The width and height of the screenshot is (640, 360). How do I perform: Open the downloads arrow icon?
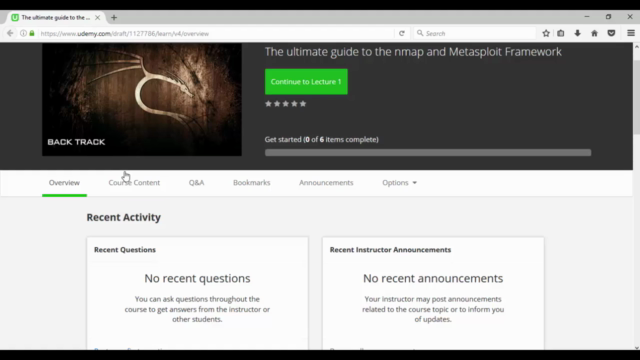578,33
